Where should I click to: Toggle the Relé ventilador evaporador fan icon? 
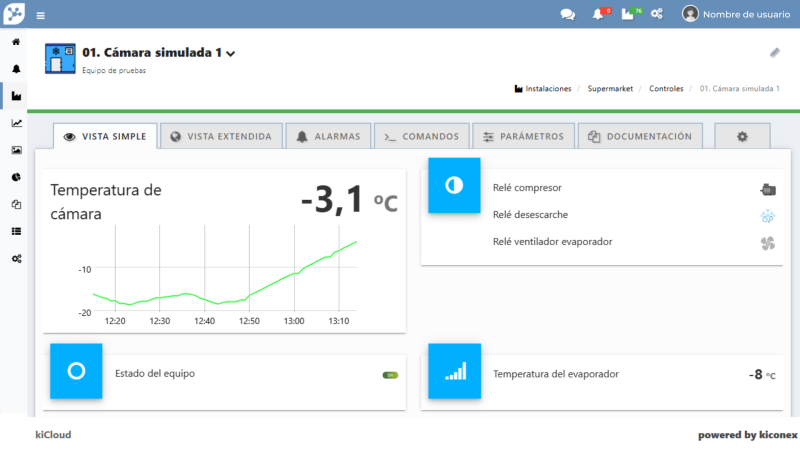click(x=767, y=242)
